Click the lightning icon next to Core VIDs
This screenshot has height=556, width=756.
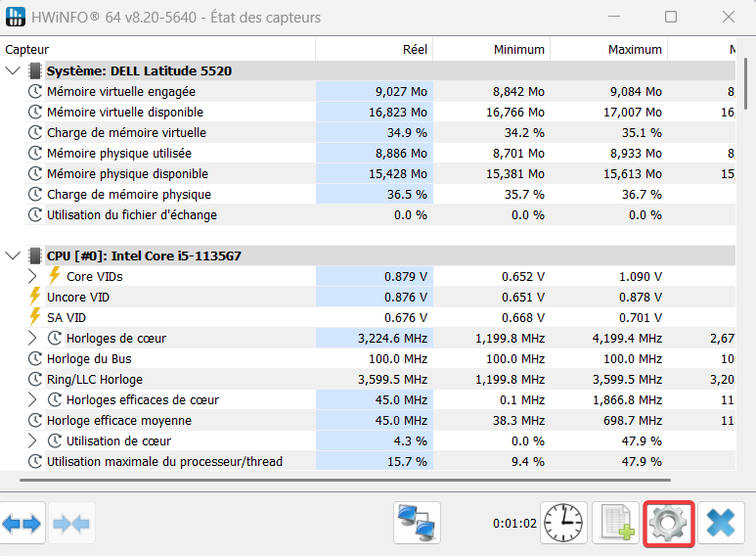pos(54,276)
